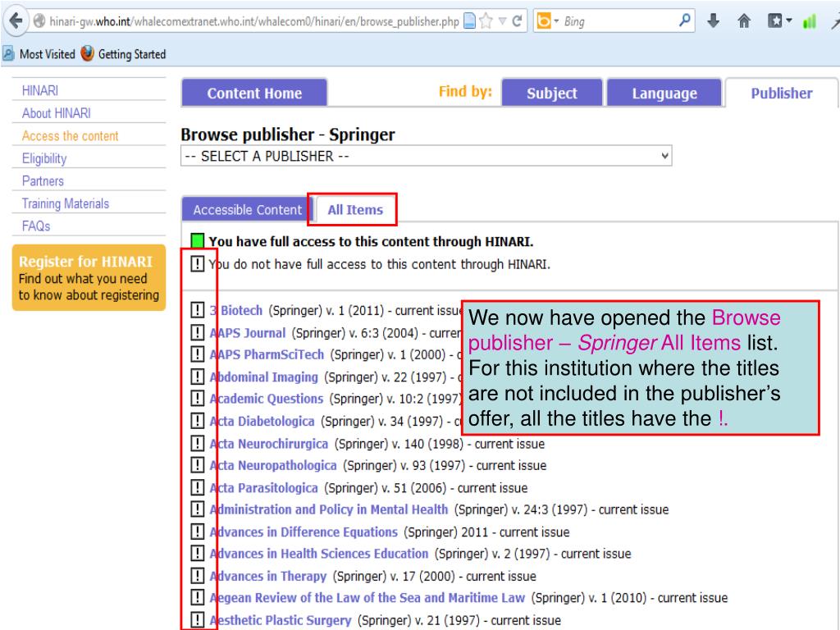
Task: Click the Bing search input field
Action: tap(619, 21)
